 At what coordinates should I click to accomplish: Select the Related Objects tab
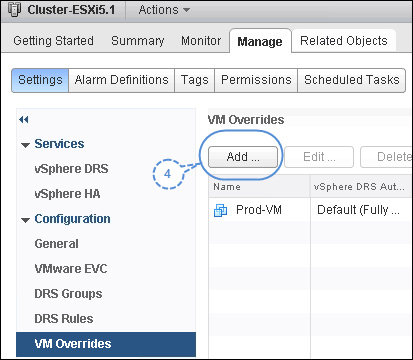pos(344,41)
